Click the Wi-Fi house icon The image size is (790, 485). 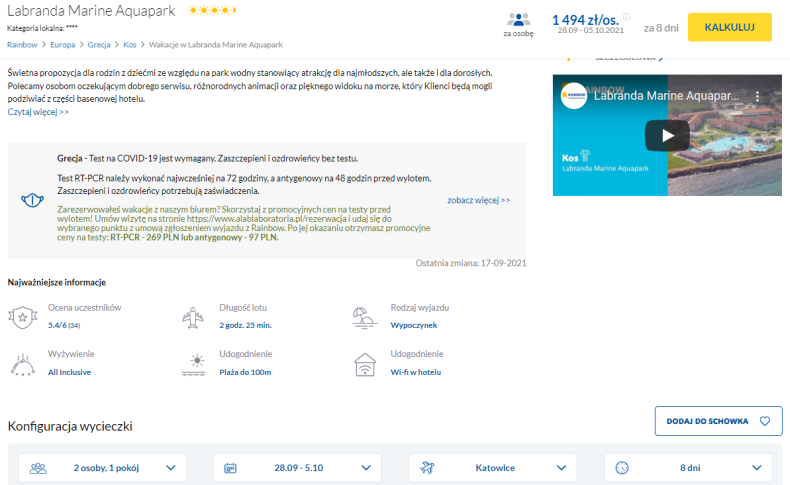(365, 365)
